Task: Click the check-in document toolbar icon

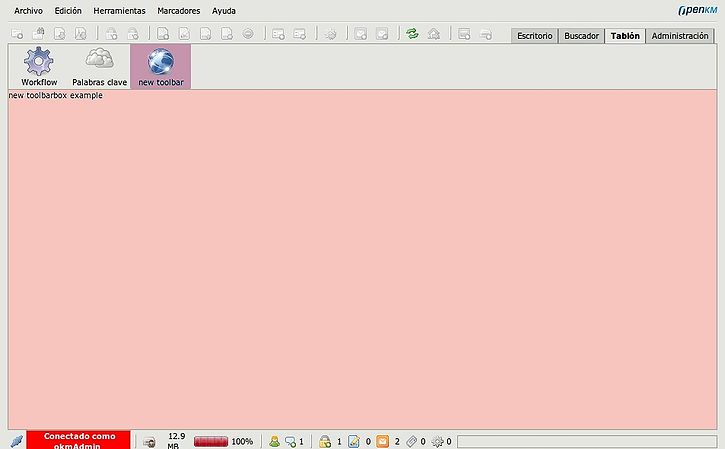Action: pos(206,34)
